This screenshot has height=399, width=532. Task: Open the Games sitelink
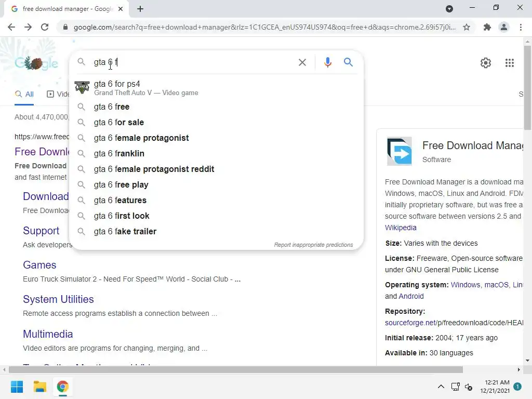coord(39,265)
